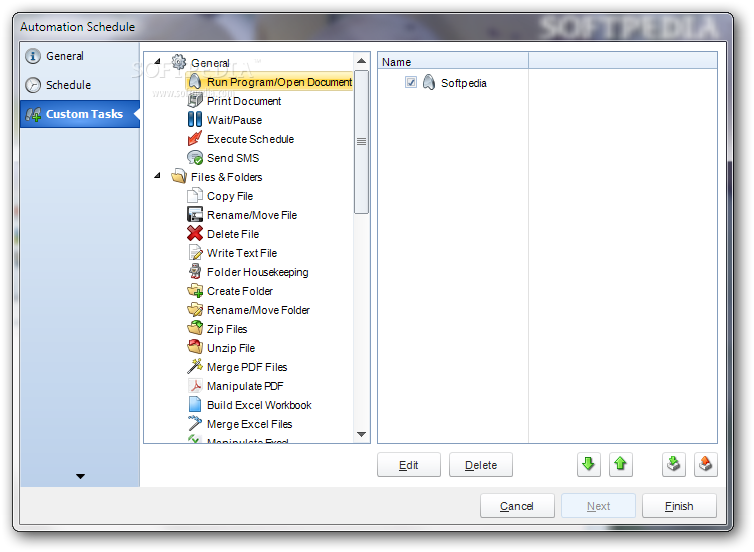The width and height of the screenshot is (754, 552).
Task: Select the Rename/Move File label
Action: 252,215
